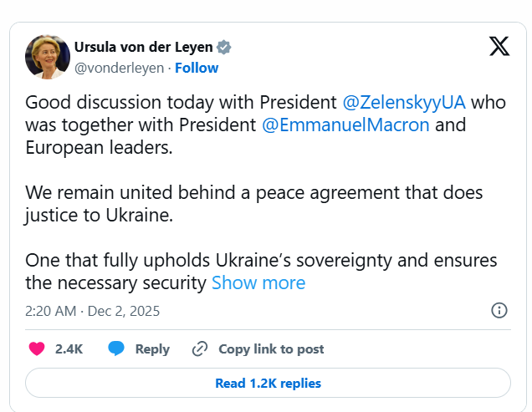Click the 2.4K likes count
This screenshot has height=412, width=532.
69,349
